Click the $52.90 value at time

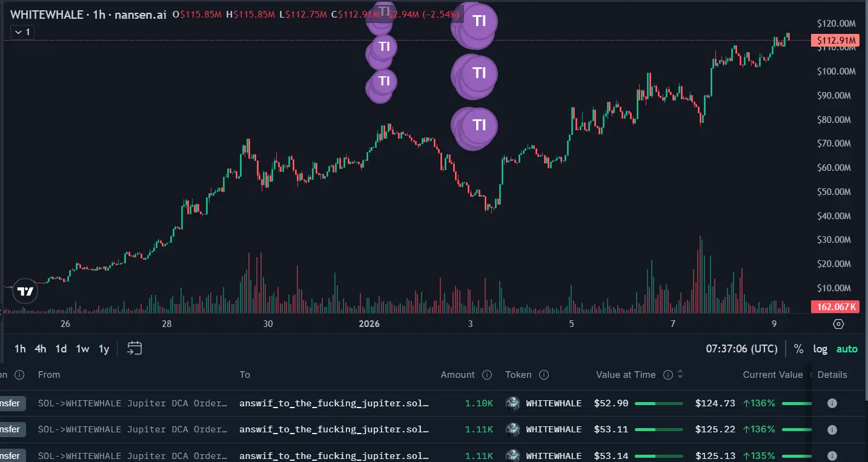[x=611, y=403]
